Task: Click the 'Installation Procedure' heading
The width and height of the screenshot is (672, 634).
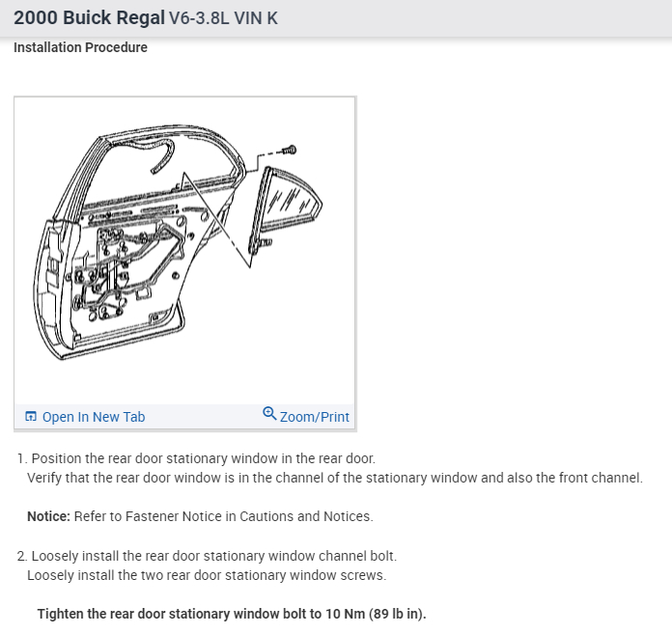Action: coord(80,47)
